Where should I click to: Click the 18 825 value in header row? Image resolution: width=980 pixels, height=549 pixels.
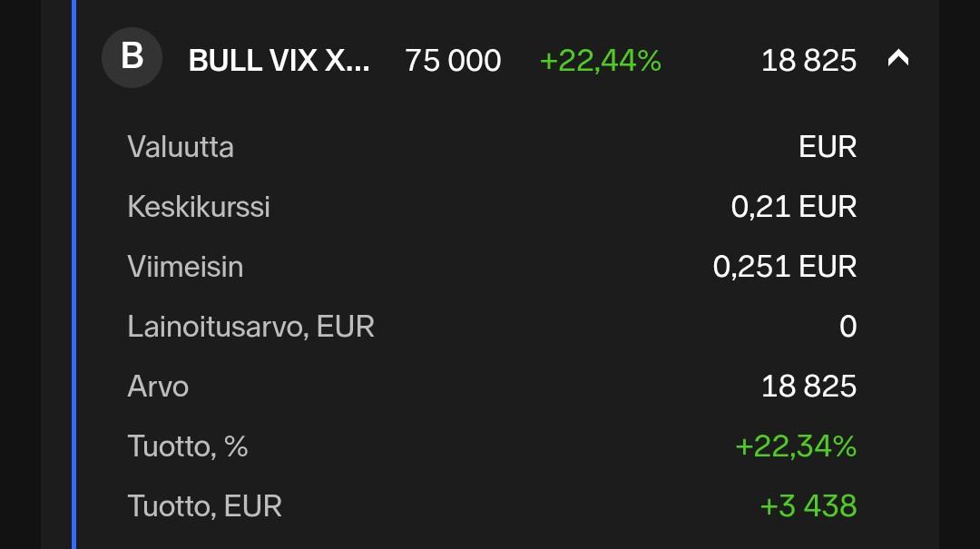coord(808,61)
